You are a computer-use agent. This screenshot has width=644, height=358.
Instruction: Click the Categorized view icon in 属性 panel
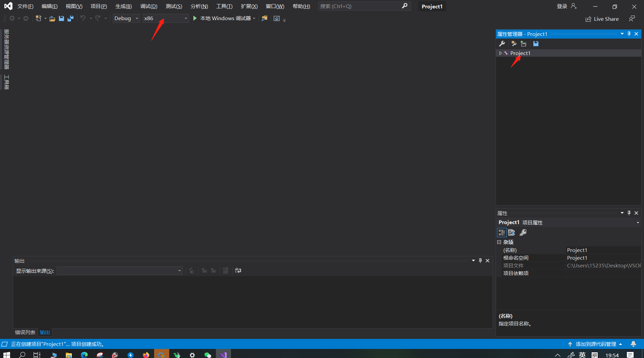pos(501,232)
